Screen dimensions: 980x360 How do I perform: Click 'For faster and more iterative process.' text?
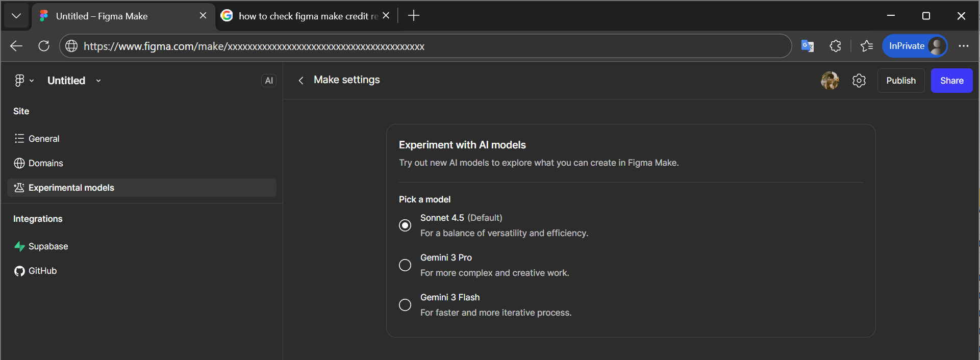(x=496, y=313)
